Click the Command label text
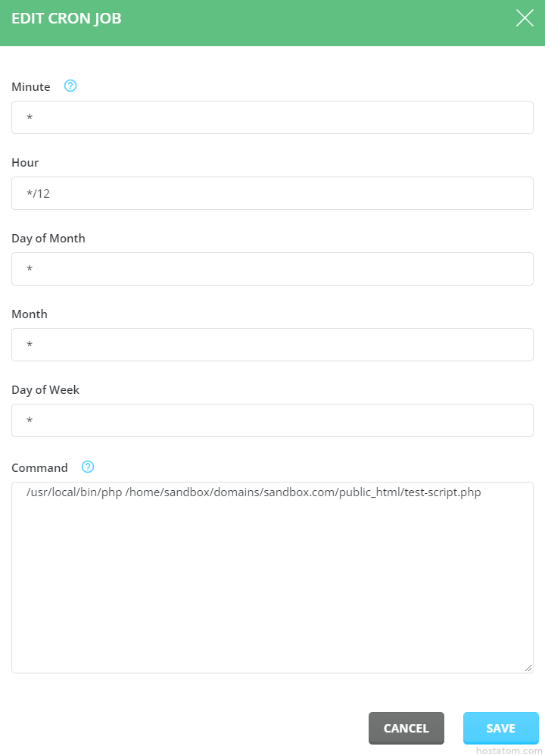545x756 pixels. [x=39, y=467]
